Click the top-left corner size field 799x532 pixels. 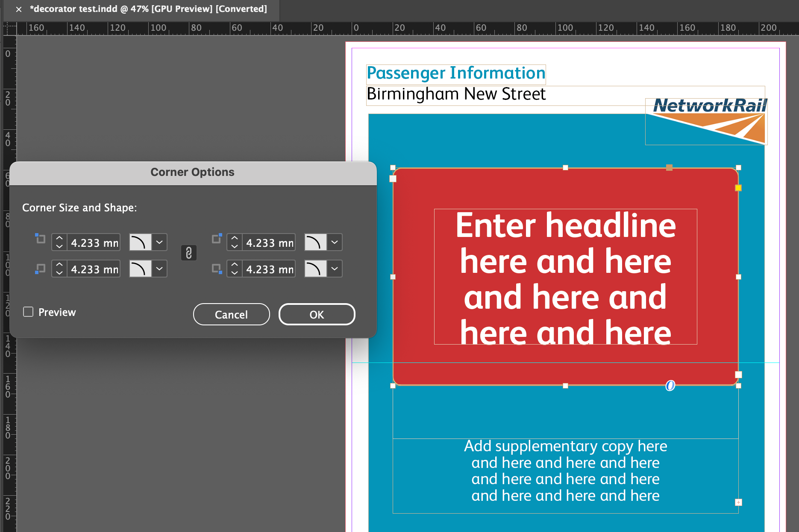(94, 243)
